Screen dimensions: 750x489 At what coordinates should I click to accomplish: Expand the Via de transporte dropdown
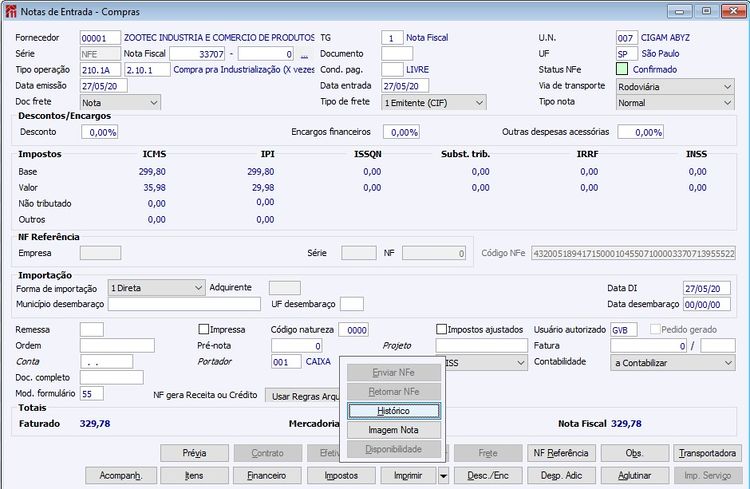[x=675, y=87]
